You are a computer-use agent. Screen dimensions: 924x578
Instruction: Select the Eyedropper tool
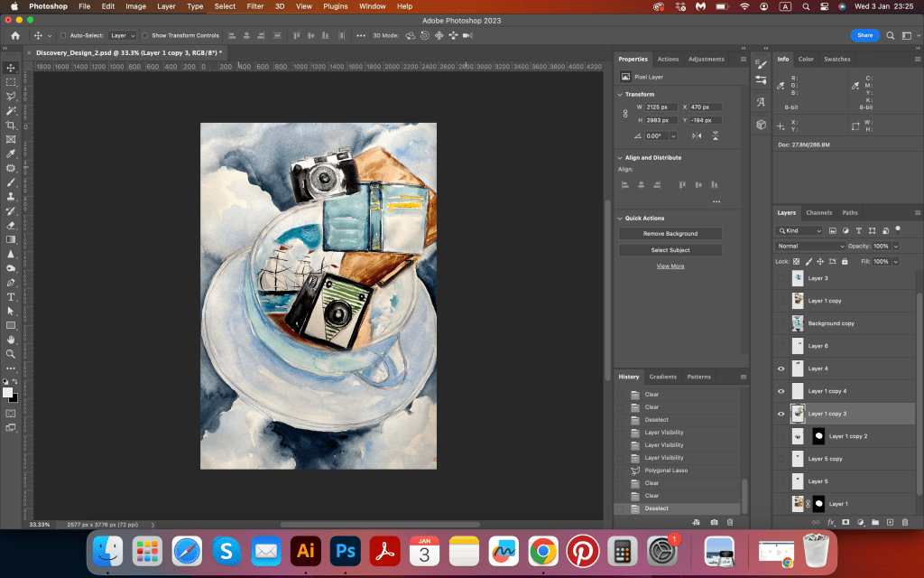[11, 154]
